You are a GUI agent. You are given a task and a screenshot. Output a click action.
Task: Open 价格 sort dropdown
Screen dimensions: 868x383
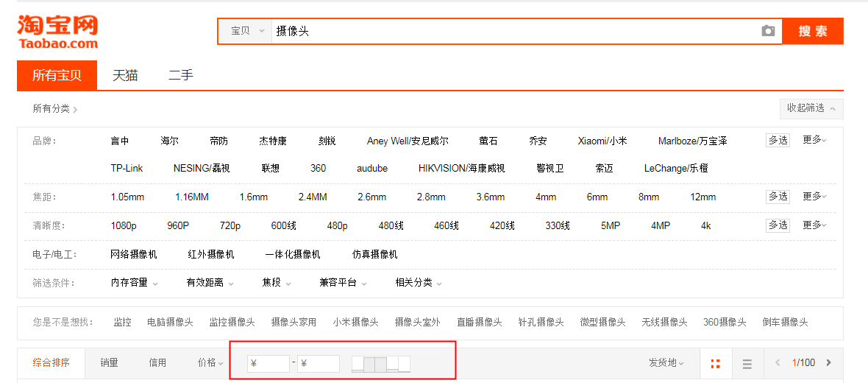[x=210, y=363]
